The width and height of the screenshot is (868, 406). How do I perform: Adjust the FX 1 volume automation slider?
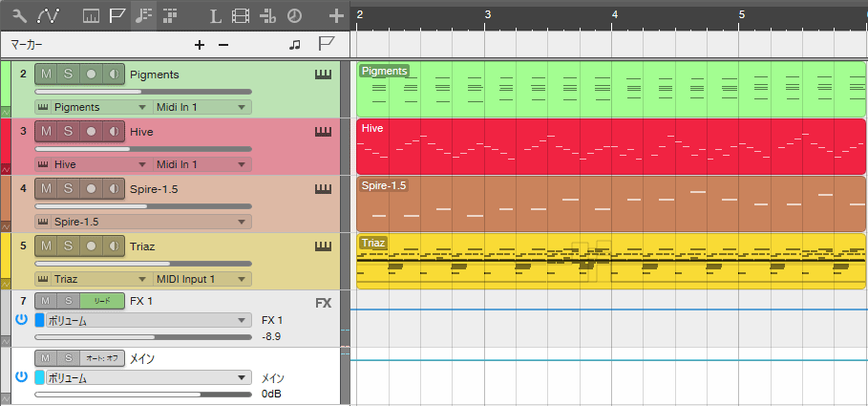pos(143,337)
